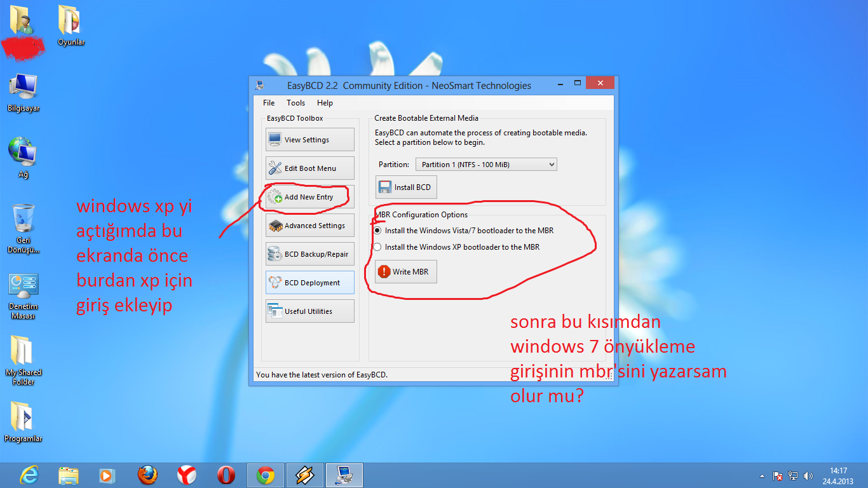This screenshot has height=488, width=868.
Task: Open BCD Backup/Repair section
Action: click(309, 254)
